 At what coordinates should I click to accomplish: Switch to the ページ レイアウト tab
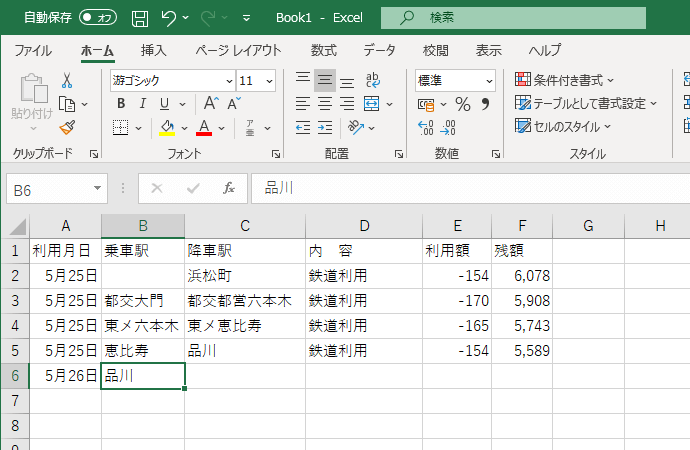coord(238,51)
